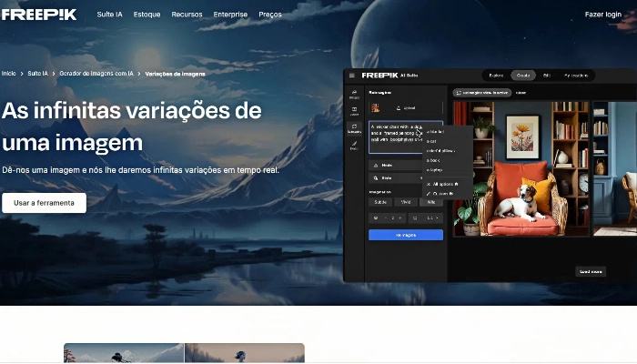Decrease the image count with the minus

click(386, 218)
